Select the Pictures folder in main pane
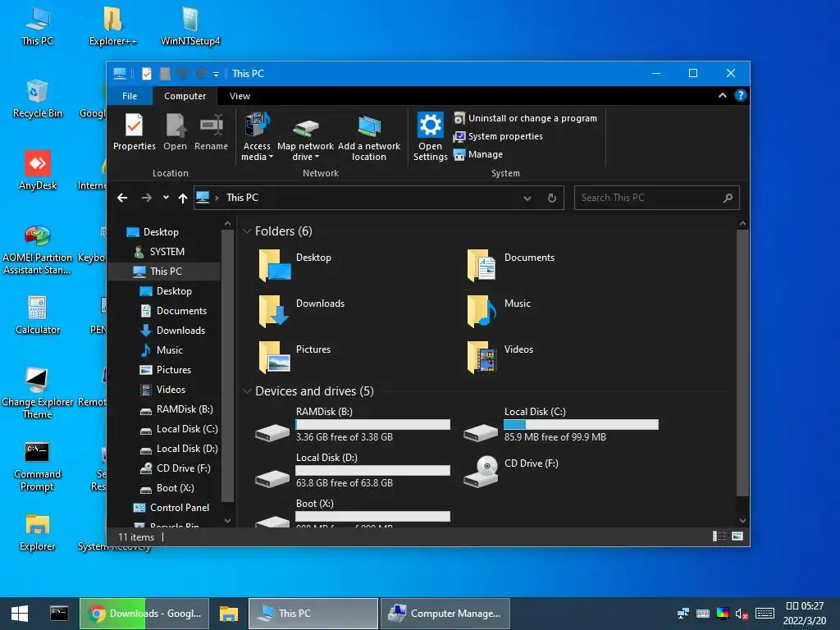 tap(294, 357)
